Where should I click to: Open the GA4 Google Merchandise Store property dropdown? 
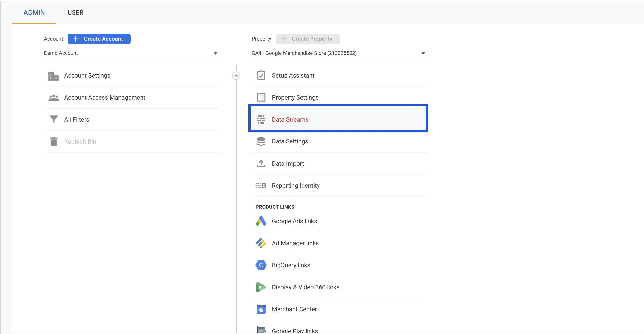(x=340, y=53)
